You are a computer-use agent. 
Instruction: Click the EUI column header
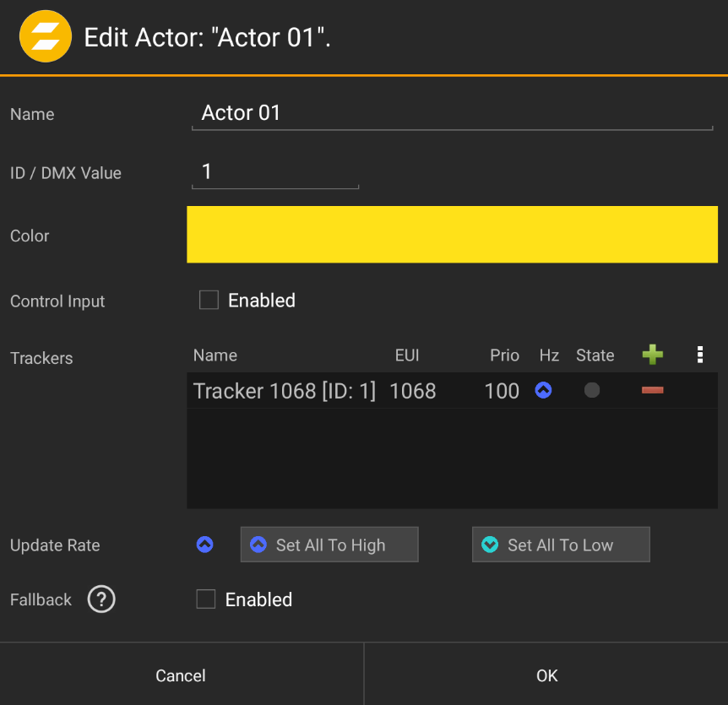407,355
